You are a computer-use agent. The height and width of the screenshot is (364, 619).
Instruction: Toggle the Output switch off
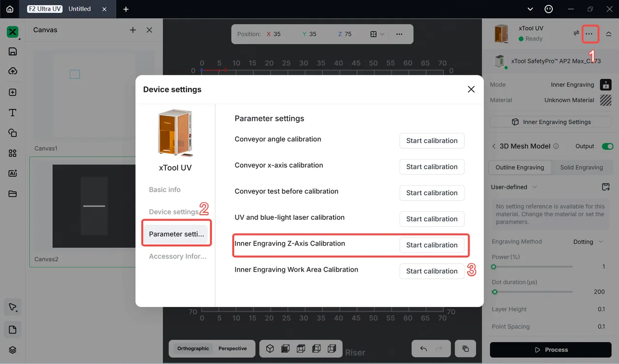(607, 146)
